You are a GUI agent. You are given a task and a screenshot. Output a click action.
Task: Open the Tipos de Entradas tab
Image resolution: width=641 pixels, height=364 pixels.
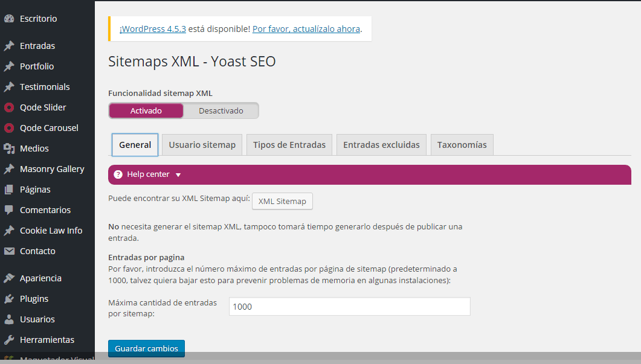click(289, 145)
